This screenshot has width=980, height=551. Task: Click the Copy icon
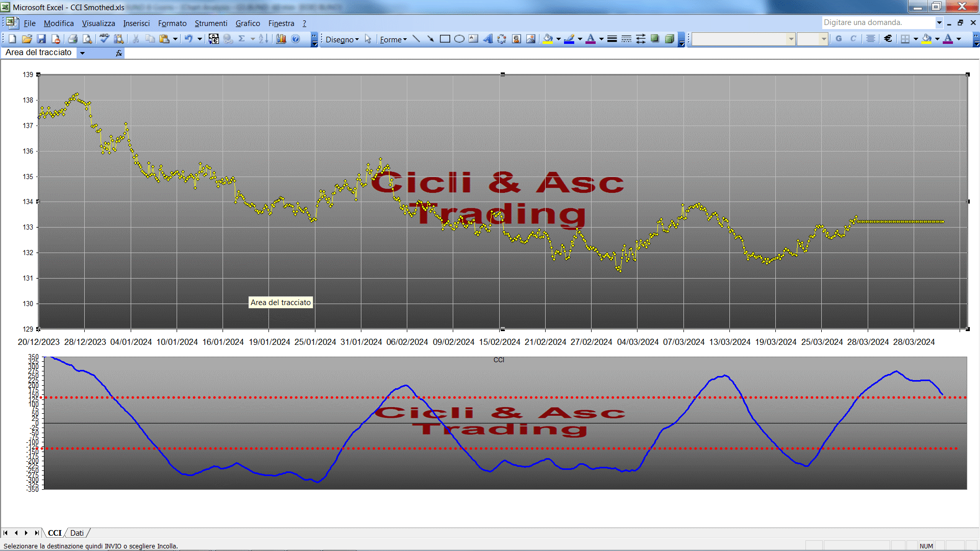pos(150,39)
